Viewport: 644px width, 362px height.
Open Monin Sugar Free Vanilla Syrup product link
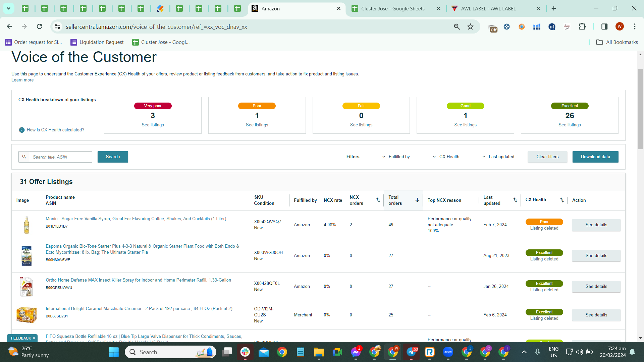pos(136,219)
